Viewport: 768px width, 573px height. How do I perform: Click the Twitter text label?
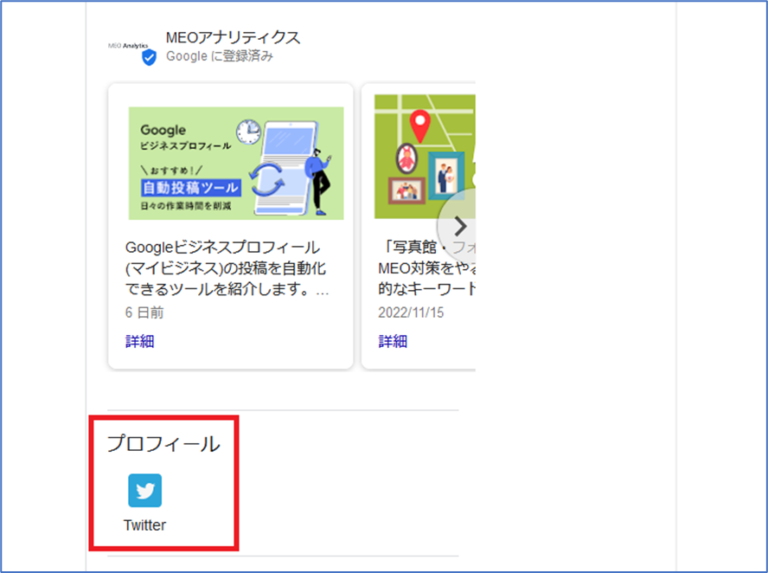click(145, 525)
